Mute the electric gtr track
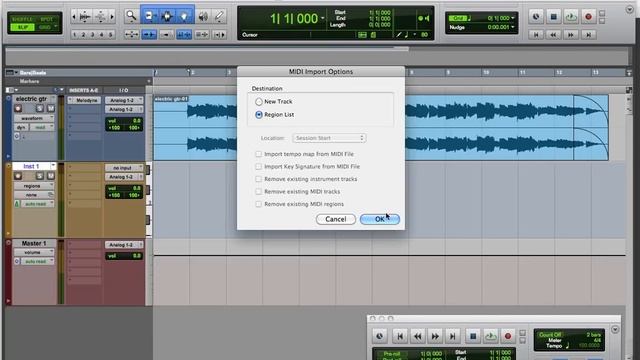Screen dimensions: 640x360 click(x=51, y=109)
